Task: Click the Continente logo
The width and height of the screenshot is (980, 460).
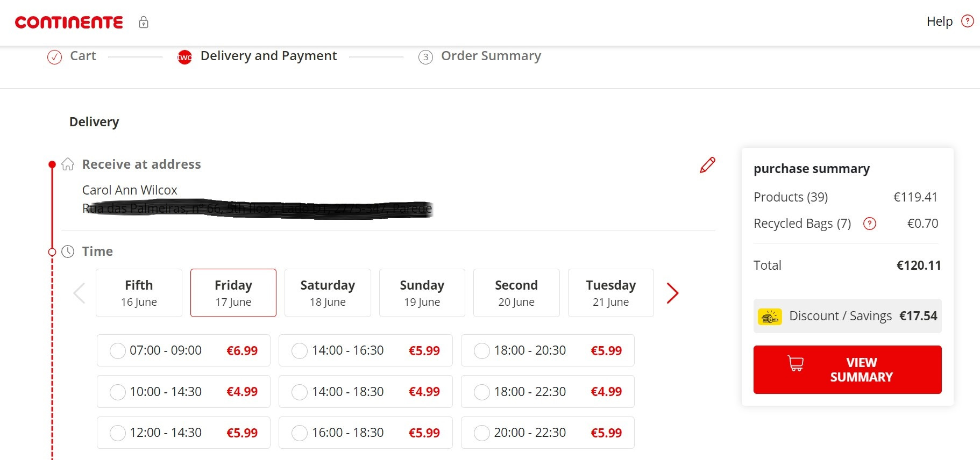Action: coord(68,22)
